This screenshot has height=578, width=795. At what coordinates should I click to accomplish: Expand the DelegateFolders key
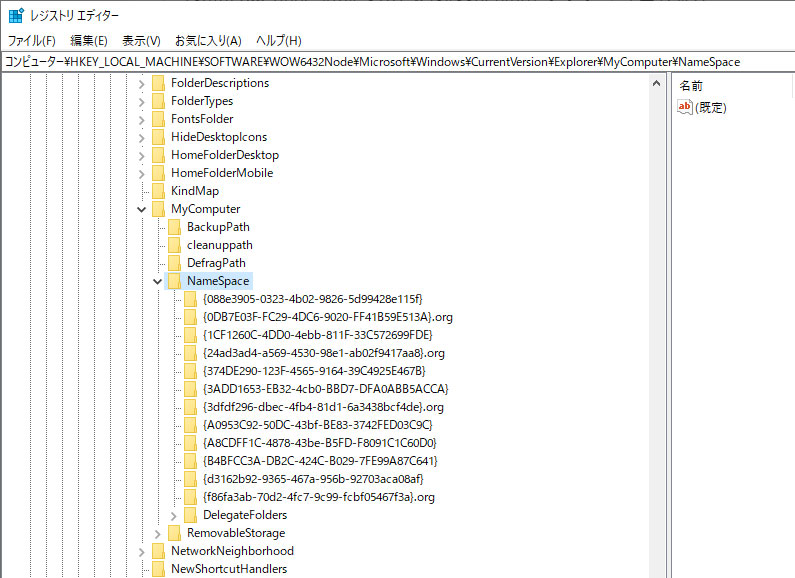[173, 516]
